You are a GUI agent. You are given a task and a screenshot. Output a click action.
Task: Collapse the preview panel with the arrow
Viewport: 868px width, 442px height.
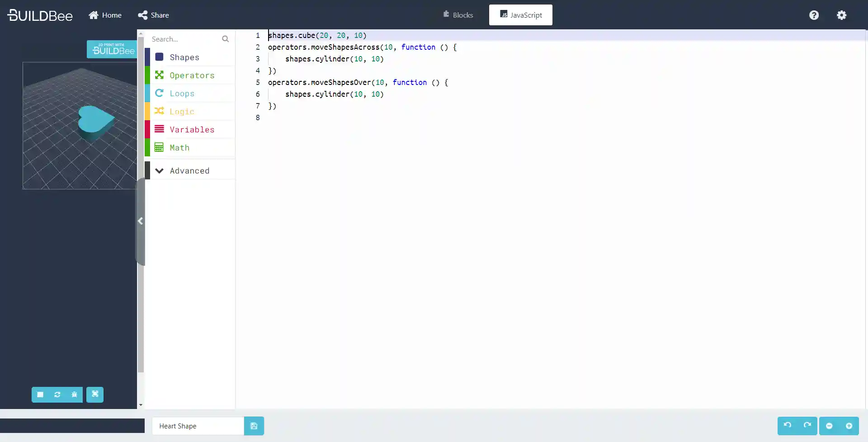pyautogui.click(x=141, y=221)
